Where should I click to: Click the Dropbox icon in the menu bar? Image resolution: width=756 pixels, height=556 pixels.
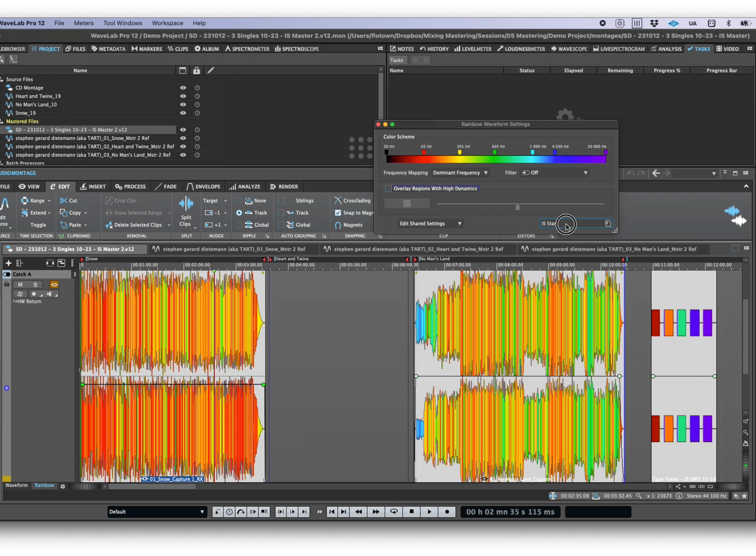tap(654, 23)
